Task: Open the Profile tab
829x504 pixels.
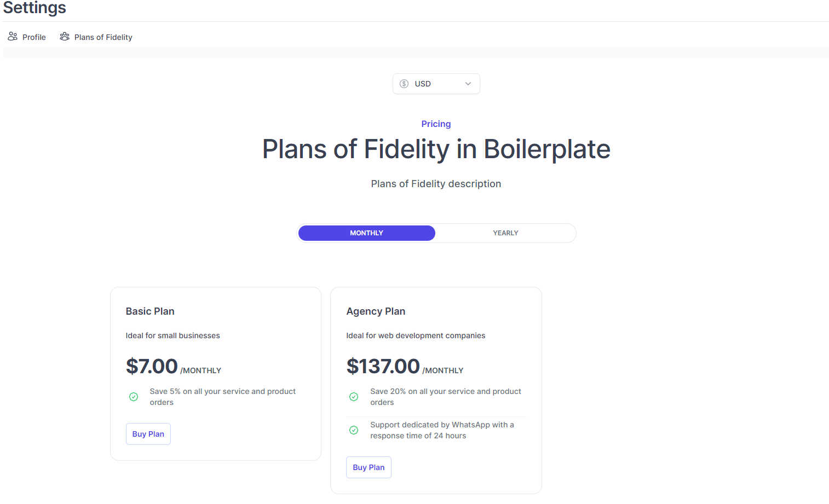Action: point(27,37)
